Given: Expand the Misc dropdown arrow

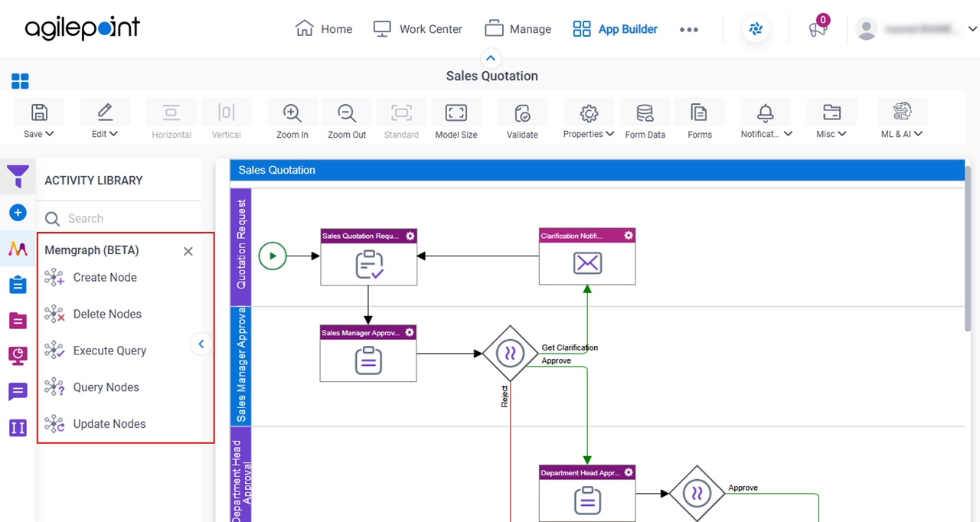Looking at the screenshot, I should coord(842,134).
